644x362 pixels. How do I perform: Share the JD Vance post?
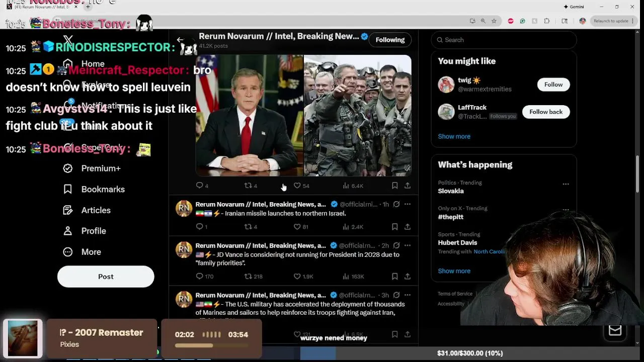[x=408, y=276]
